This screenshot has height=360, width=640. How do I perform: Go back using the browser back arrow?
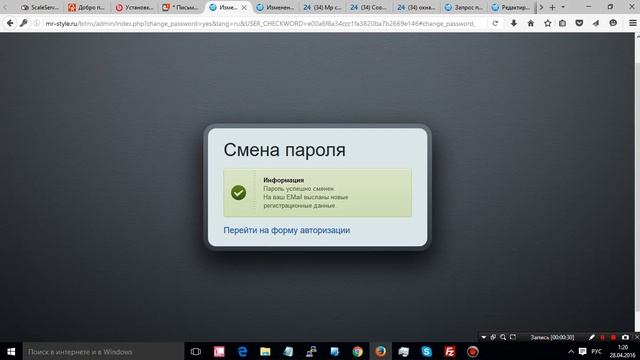pyautogui.click(x=10, y=23)
